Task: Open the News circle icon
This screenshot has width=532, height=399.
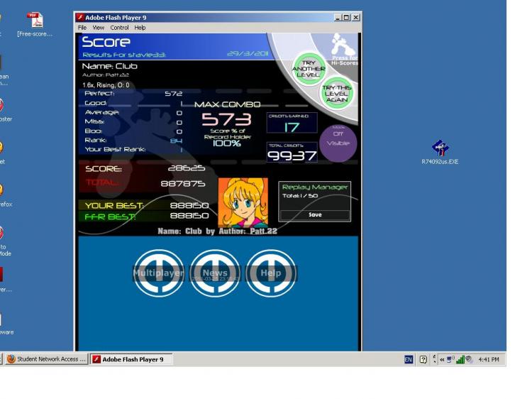Action: (215, 273)
